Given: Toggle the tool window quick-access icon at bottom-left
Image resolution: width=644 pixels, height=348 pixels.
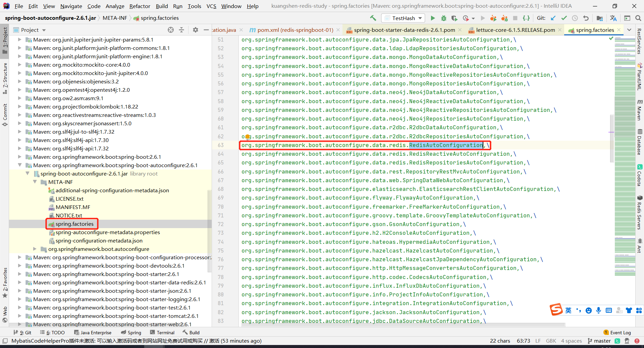Looking at the screenshot, I should click(5, 341).
